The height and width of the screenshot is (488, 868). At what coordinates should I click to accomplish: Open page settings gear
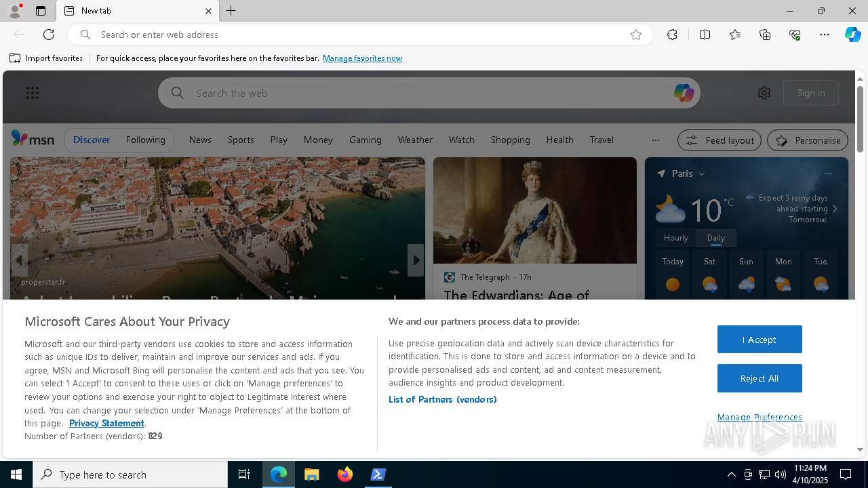764,93
